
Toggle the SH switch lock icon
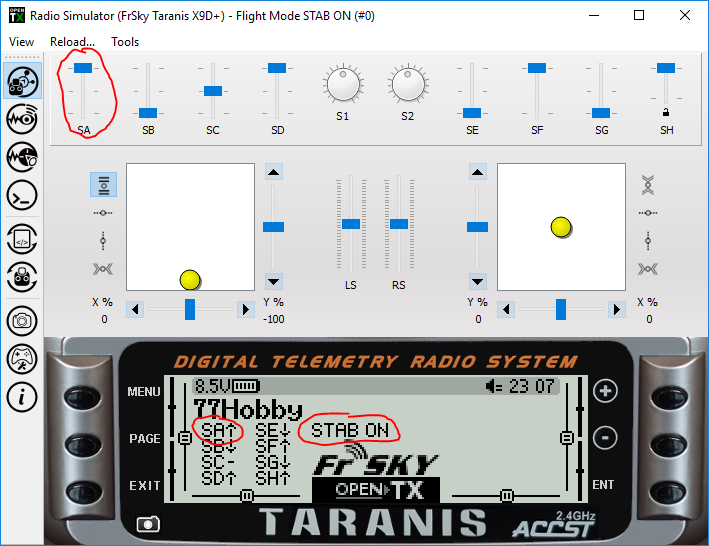pos(666,112)
